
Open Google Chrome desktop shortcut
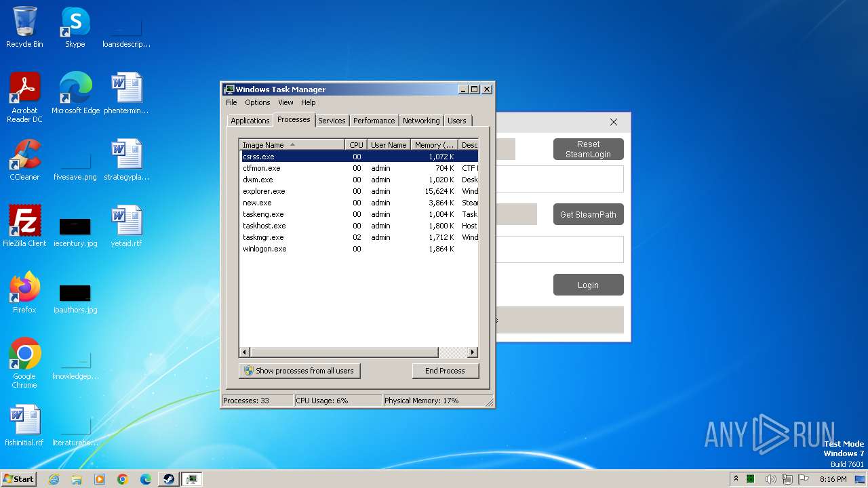point(24,363)
